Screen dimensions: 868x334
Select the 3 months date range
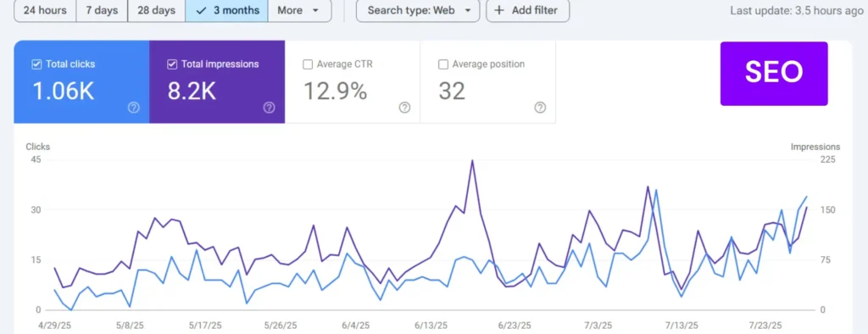[227, 10]
